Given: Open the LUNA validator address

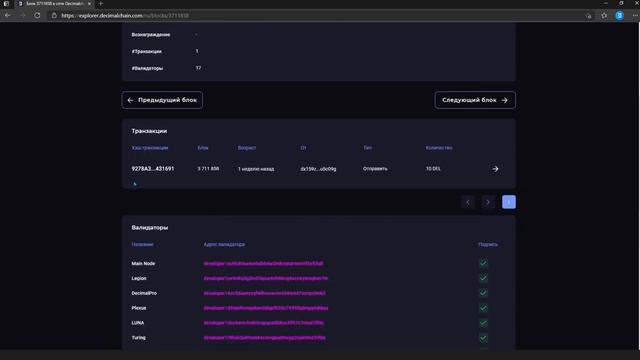Looking at the screenshot, I should tap(264, 323).
